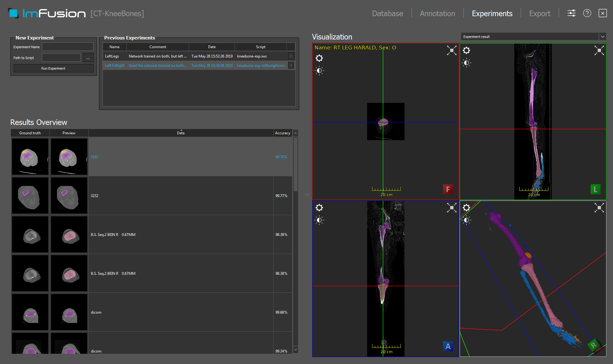Delete the LeftLegs experiment row
The width and height of the screenshot is (613, 364).
click(291, 56)
